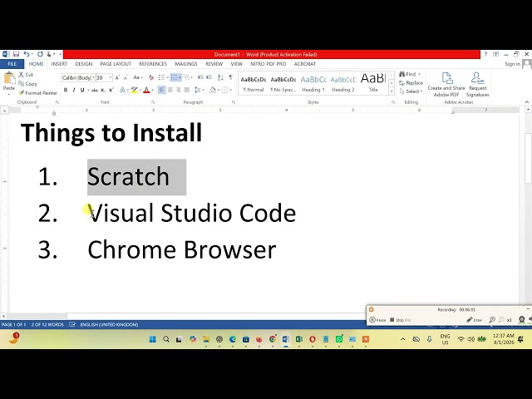
Task: Apply strikethrough to selected text
Action: tap(95, 91)
